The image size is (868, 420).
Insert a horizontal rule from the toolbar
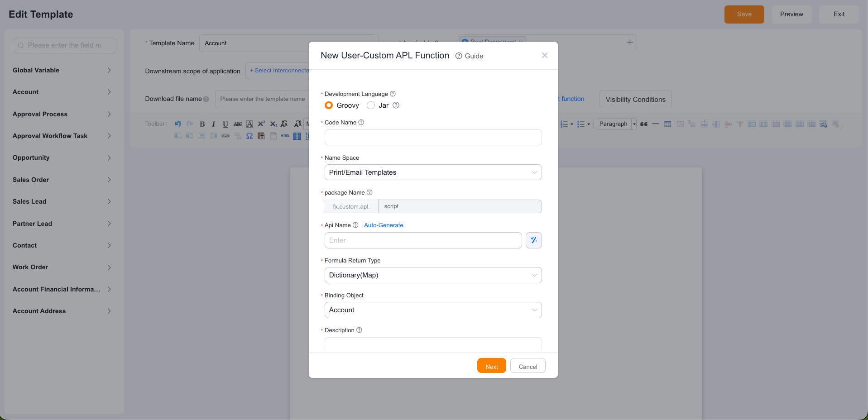tap(656, 124)
